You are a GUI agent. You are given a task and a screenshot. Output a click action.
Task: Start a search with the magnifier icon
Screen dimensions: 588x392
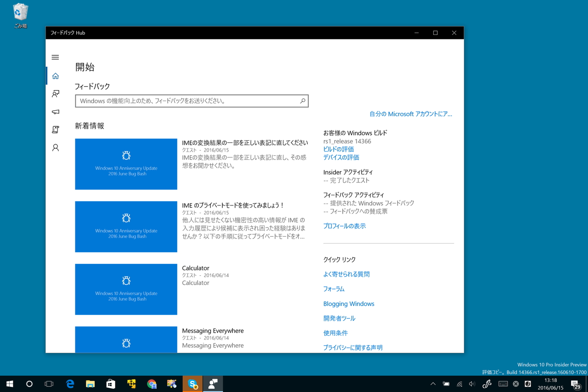(x=302, y=101)
